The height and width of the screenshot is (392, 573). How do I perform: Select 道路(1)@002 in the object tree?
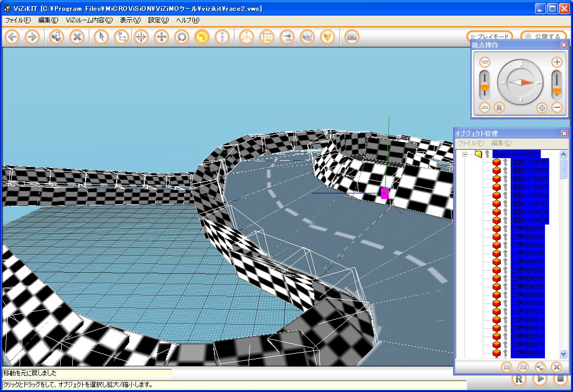pos(529,162)
